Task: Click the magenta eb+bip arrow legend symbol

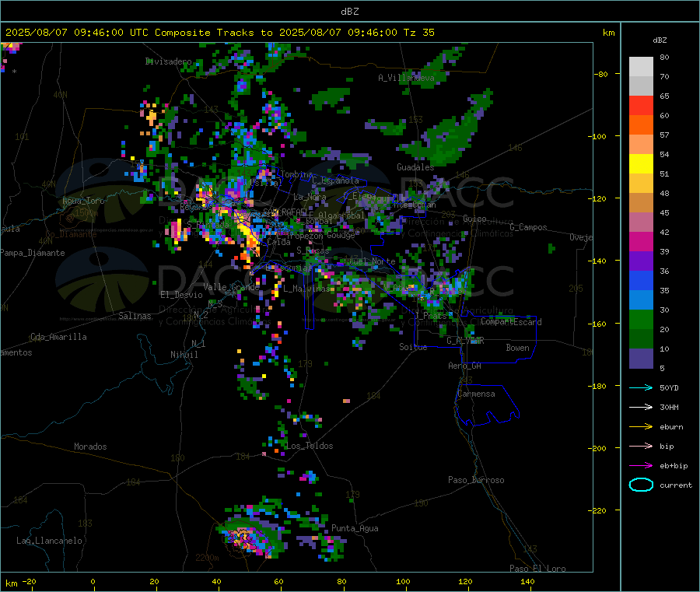Action: pyautogui.click(x=641, y=466)
